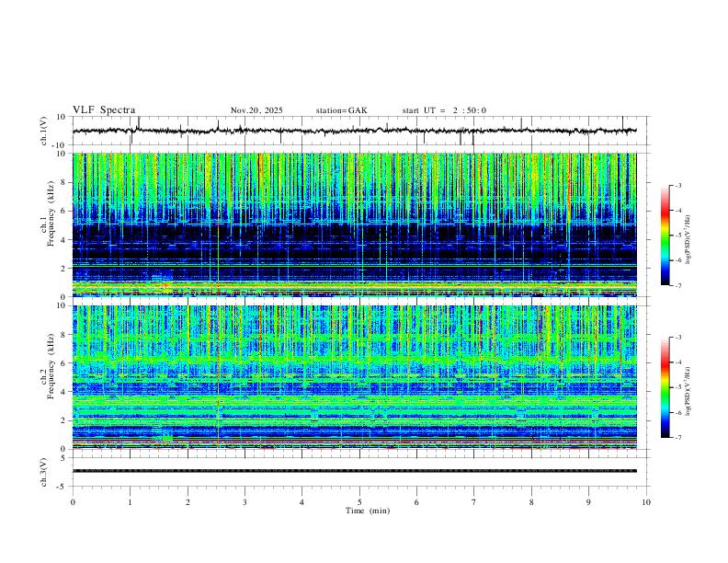The height and width of the screenshot is (563, 728).
Task: Click the "5" tick on ch.3(V) axis
Action: 63,457
